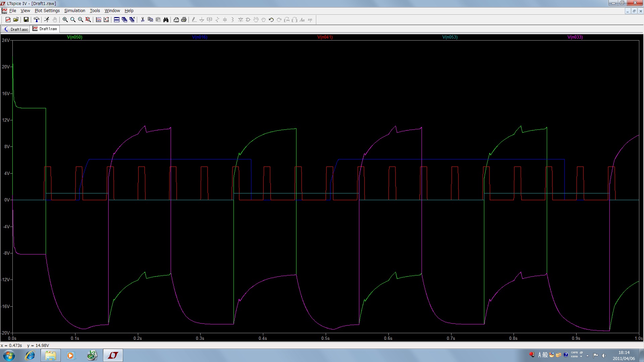Open the Plot Settings menu

pyautogui.click(x=47, y=10)
